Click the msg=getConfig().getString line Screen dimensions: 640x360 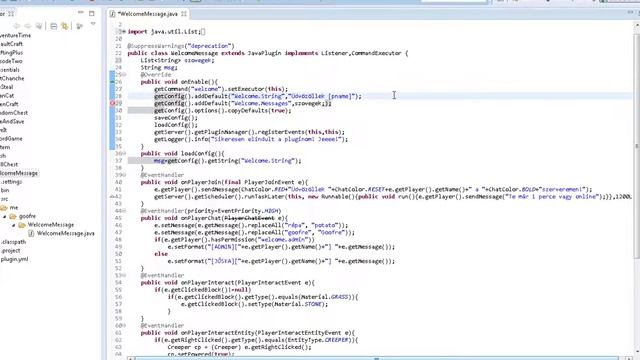(228, 161)
